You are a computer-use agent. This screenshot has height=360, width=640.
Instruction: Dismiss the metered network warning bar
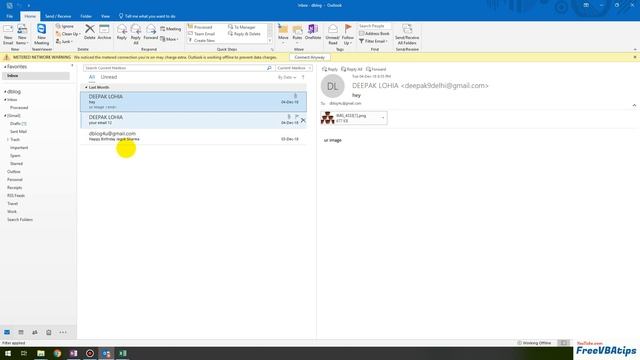coord(635,58)
